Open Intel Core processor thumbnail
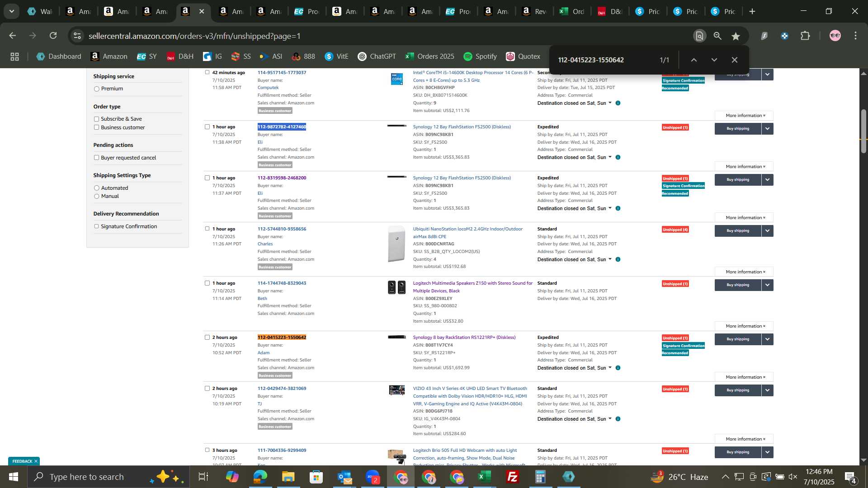 coord(396,79)
